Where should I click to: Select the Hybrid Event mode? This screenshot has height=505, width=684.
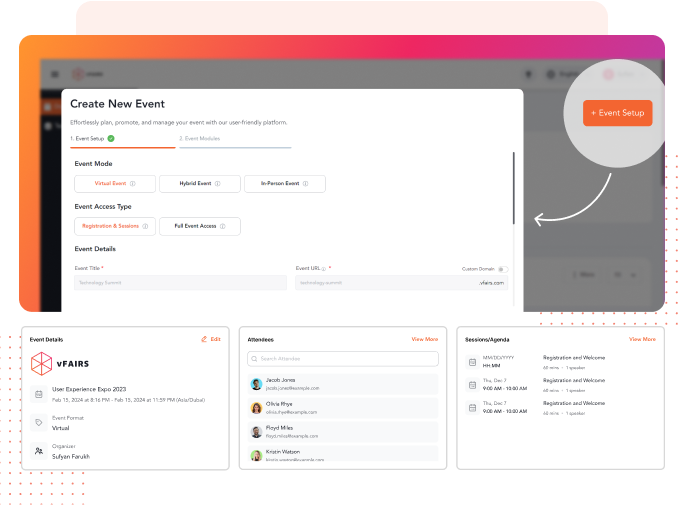pos(200,184)
